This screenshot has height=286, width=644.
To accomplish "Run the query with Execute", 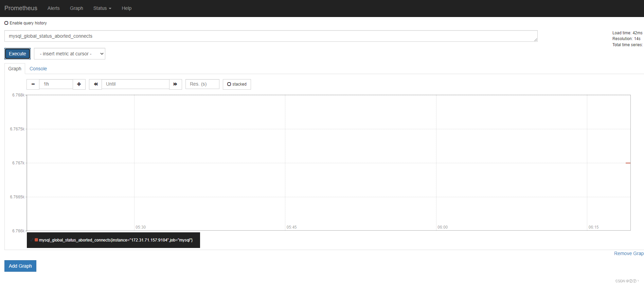I will point(17,54).
